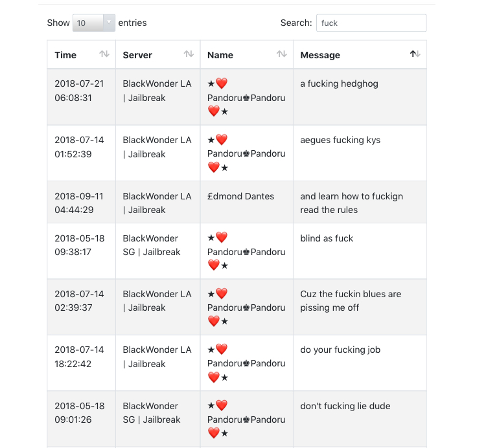The image size is (486, 448).
Task: Select the 2018-09-11 04:44:29 timestamp cell
Action: coord(81,202)
